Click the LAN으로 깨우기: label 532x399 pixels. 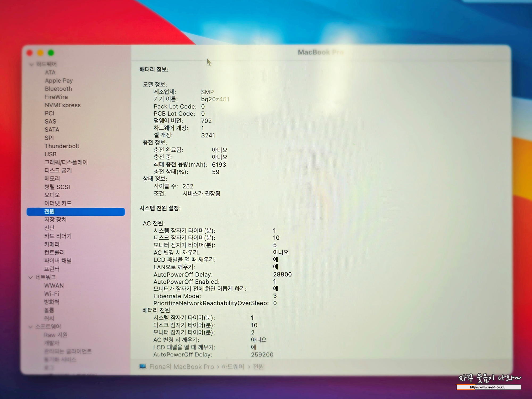(174, 267)
